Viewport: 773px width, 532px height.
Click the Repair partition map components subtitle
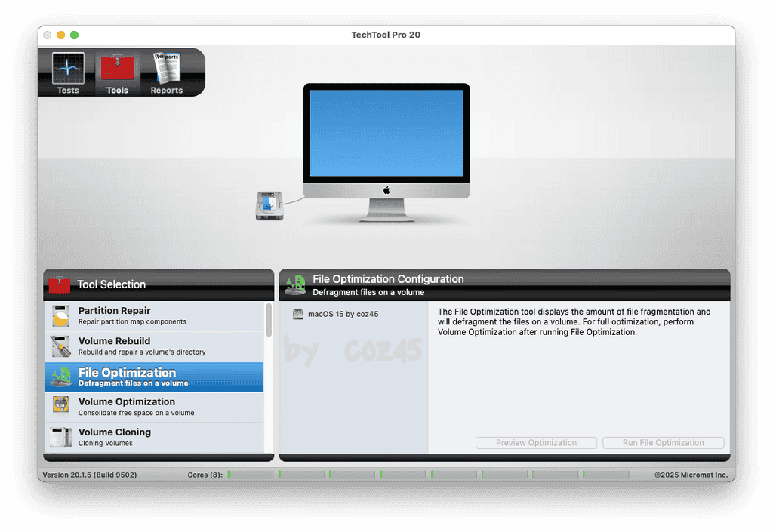click(x=132, y=321)
